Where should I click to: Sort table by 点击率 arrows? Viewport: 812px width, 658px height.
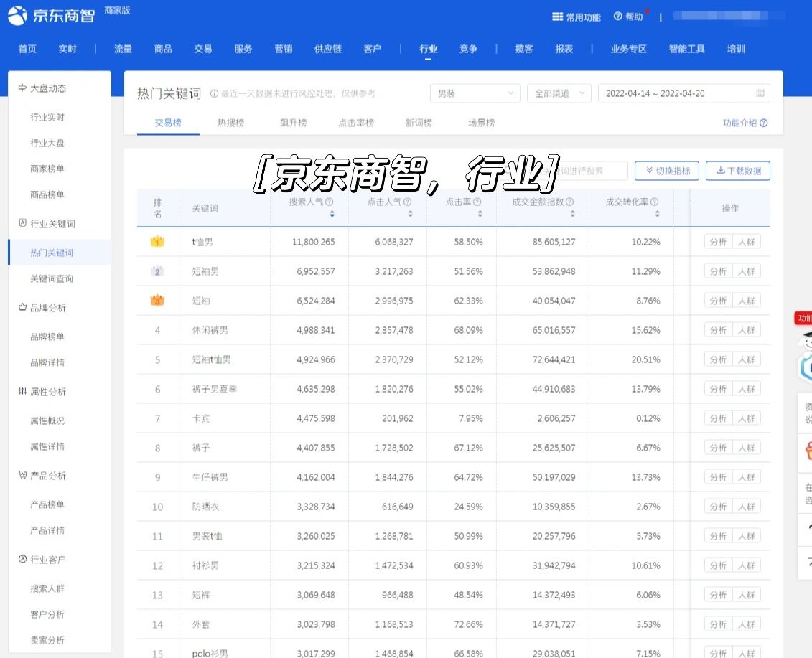[x=480, y=214]
